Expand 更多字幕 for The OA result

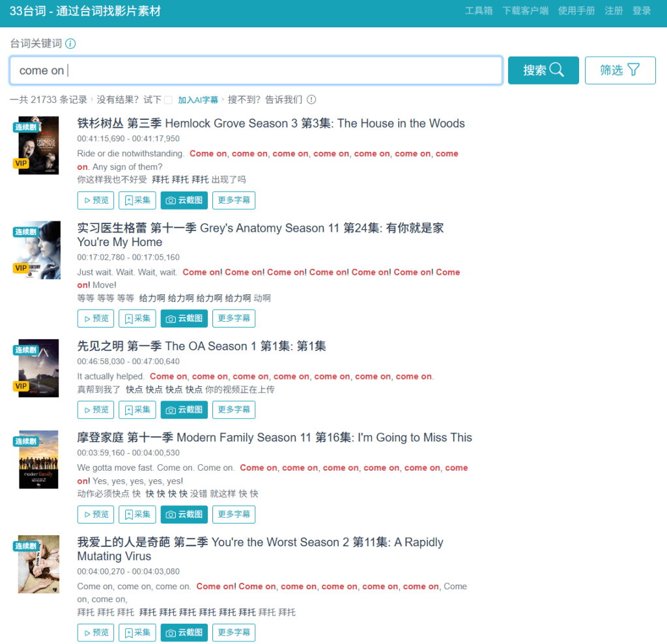[234, 410]
